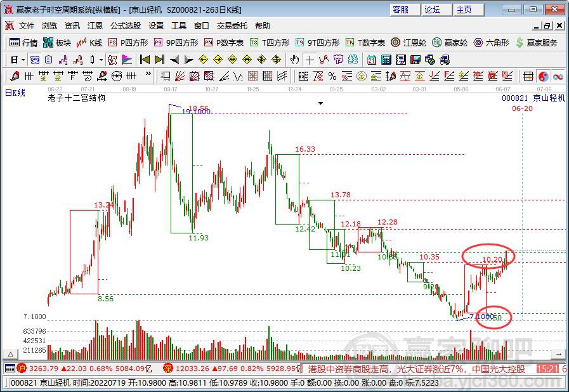
Task: Open the P数字表 tool
Action: 224,43
